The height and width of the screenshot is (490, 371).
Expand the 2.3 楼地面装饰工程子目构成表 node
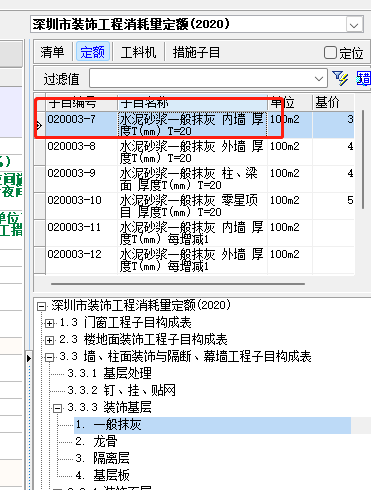[x=49, y=340]
